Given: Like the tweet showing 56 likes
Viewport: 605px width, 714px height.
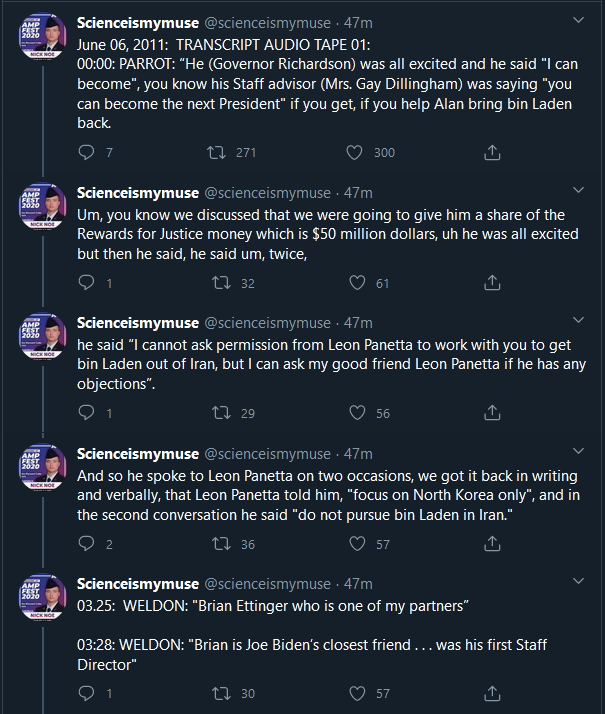Looking at the screenshot, I should [x=357, y=413].
